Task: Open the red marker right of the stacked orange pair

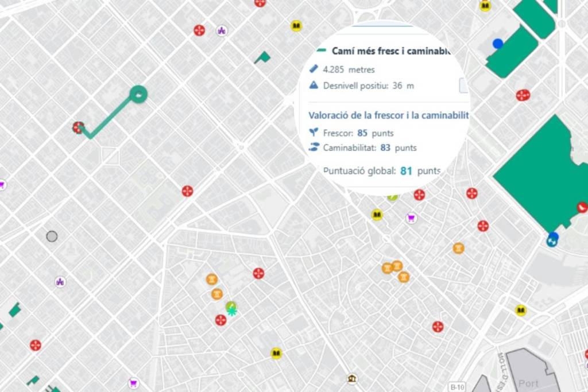Action: tap(258, 273)
